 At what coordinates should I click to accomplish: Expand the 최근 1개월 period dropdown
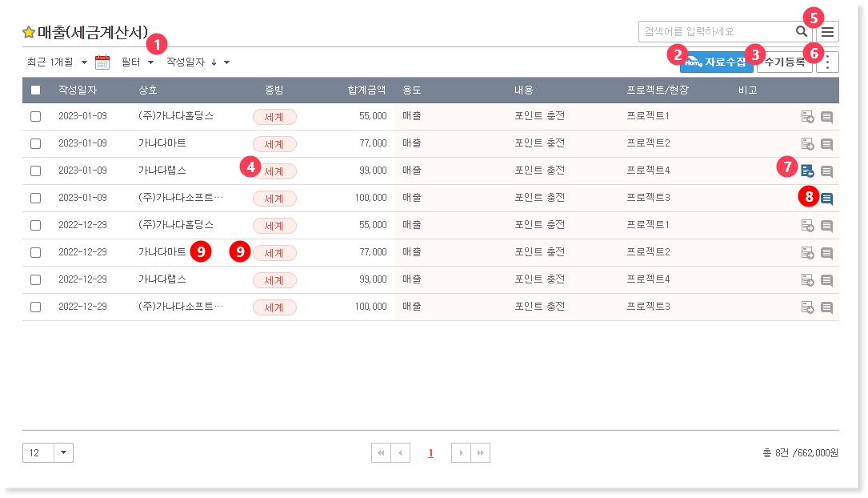click(x=57, y=62)
